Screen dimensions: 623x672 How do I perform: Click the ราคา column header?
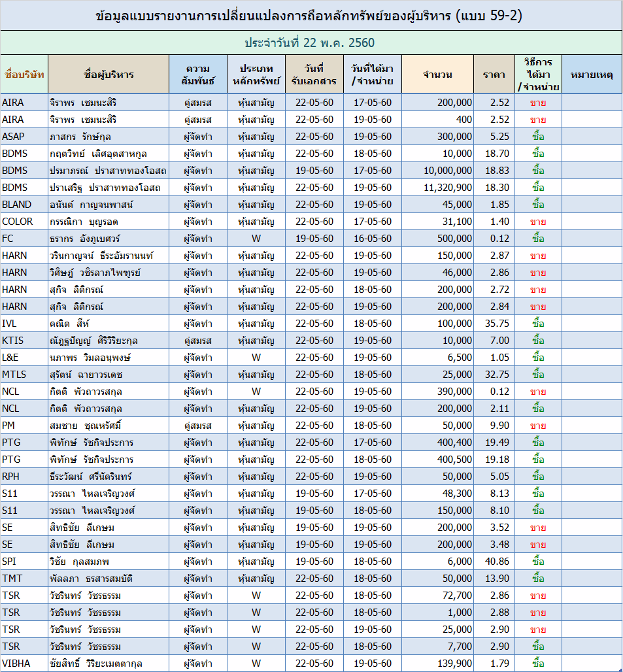[x=494, y=75]
